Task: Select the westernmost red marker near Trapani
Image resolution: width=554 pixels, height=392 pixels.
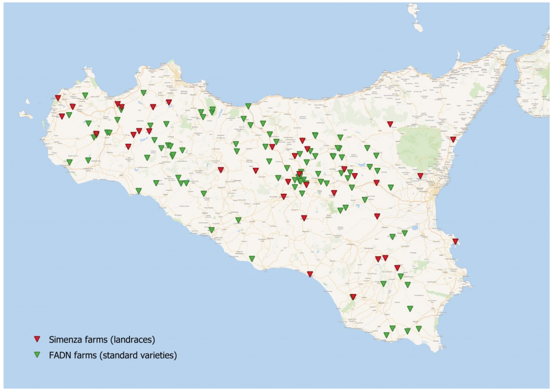Action: click(x=58, y=98)
